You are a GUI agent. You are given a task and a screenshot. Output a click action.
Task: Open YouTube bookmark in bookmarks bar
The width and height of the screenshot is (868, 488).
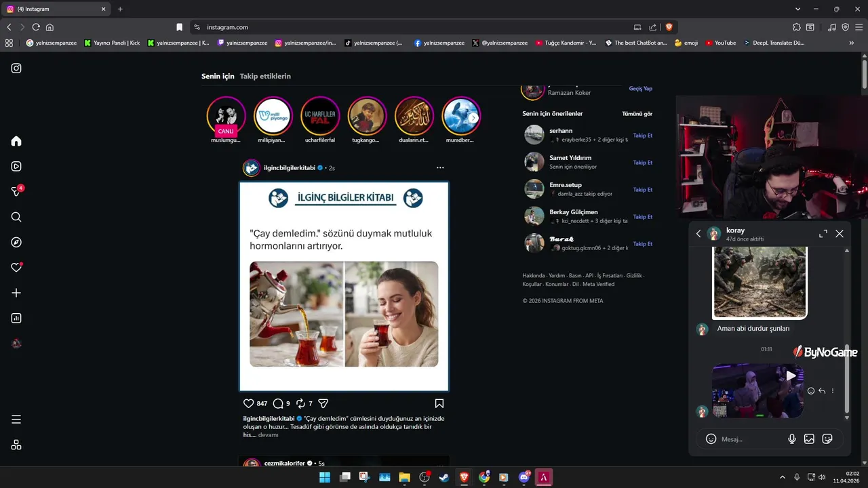tap(720, 43)
